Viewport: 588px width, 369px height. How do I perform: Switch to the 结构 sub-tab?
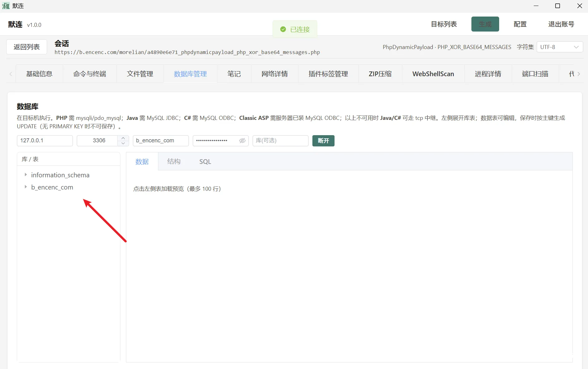[174, 161]
